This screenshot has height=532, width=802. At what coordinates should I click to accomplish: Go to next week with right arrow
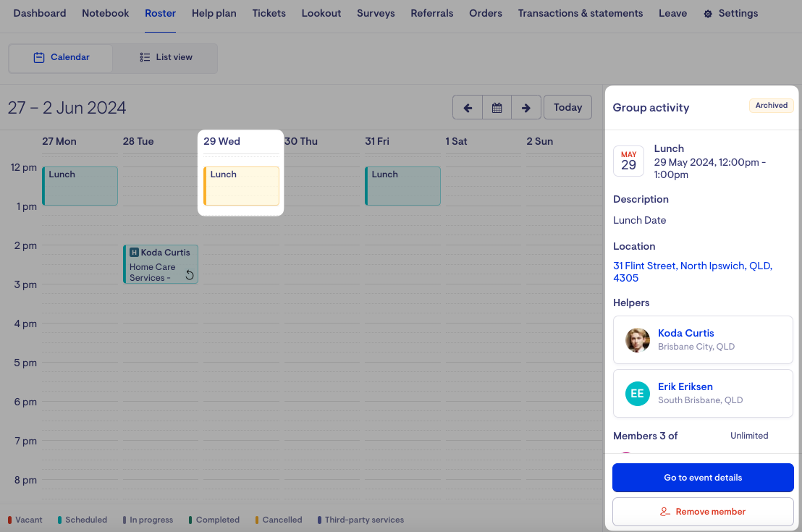click(x=526, y=107)
